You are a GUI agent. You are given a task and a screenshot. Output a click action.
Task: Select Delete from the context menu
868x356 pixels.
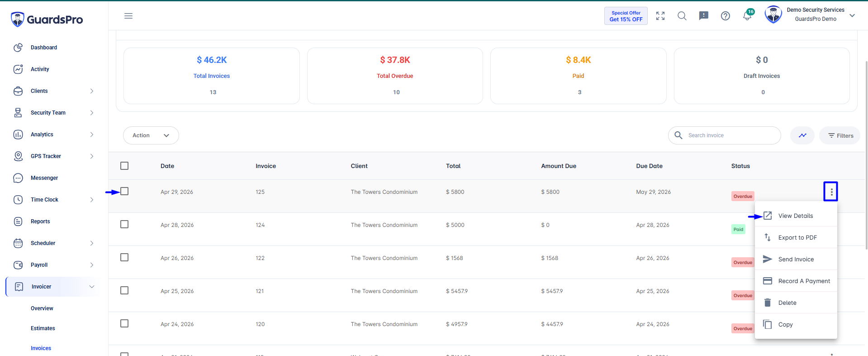point(796,303)
